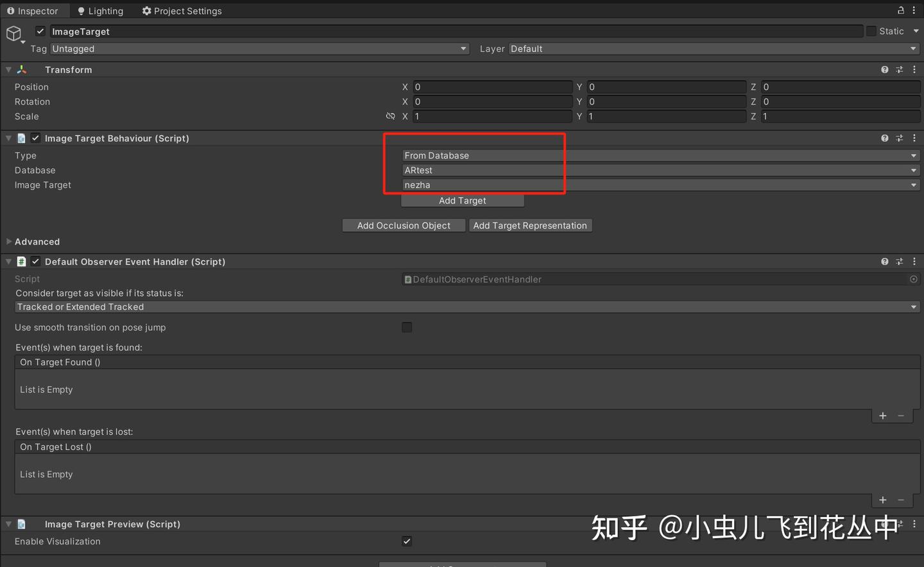Lock the Inspector with the padlock icon
The height and width of the screenshot is (567, 924).
pyautogui.click(x=901, y=10)
